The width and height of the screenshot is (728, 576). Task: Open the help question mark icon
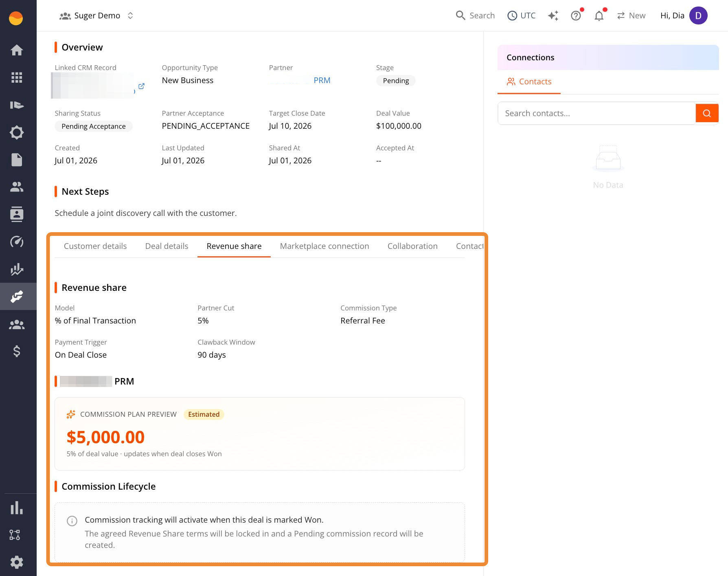[x=576, y=15]
